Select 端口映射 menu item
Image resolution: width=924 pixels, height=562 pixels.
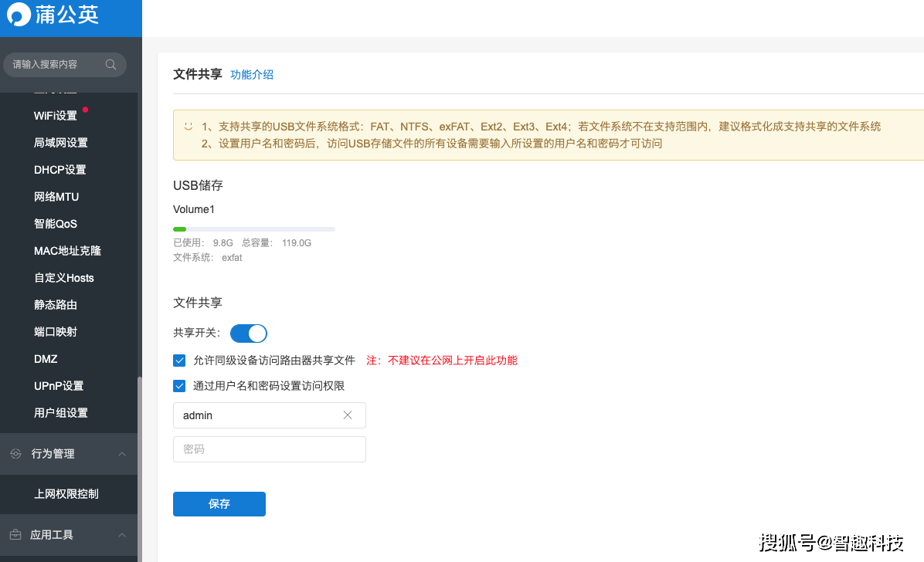(x=56, y=332)
